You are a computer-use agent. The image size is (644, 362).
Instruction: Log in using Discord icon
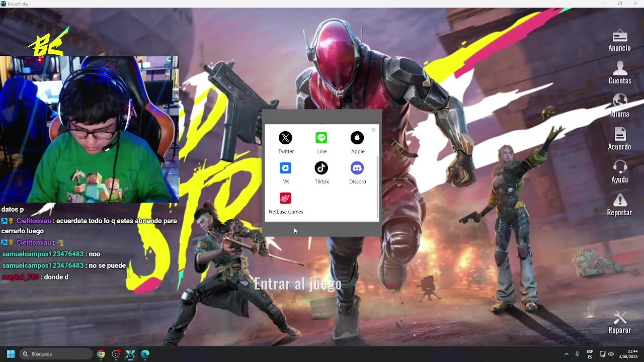pos(357,168)
